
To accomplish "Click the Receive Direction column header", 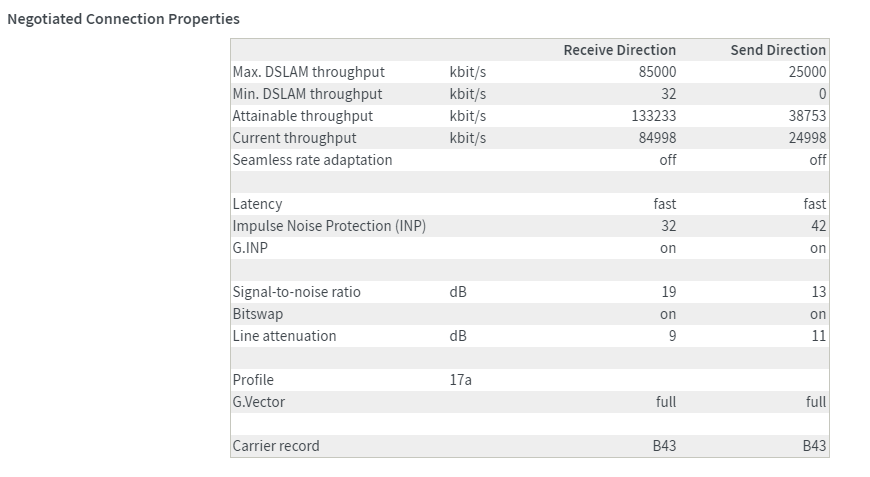I will (x=619, y=50).
